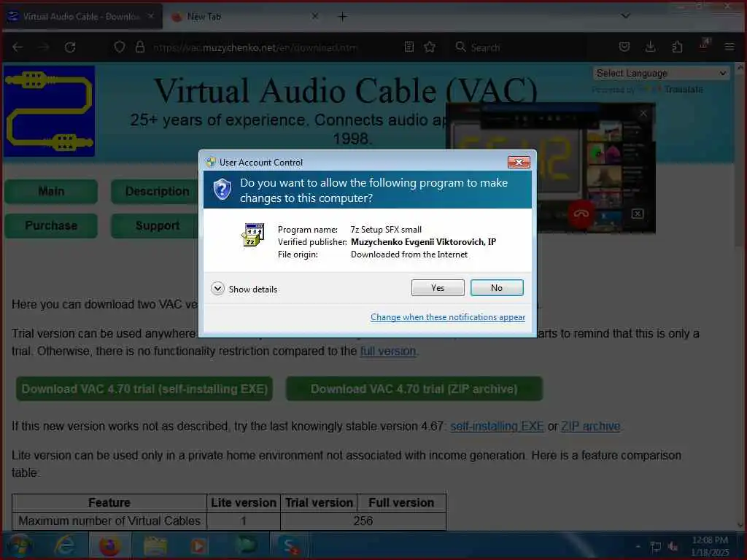This screenshot has height=560, width=747.
Task: Open the Windows Start menu
Action: click(x=19, y=545)
